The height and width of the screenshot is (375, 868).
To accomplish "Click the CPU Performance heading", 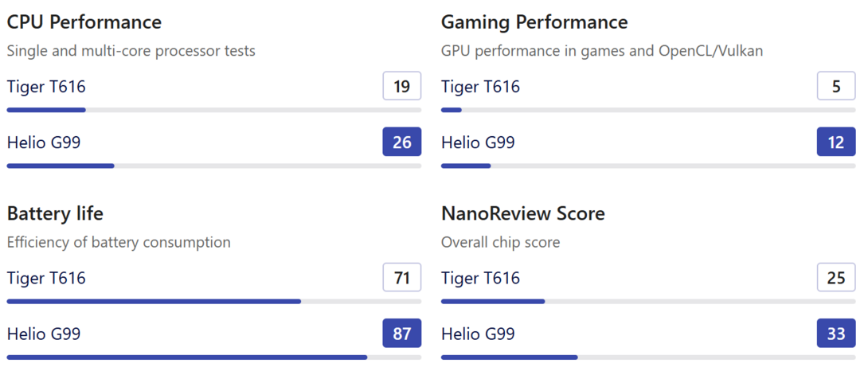I will click(x=84, y=22).
